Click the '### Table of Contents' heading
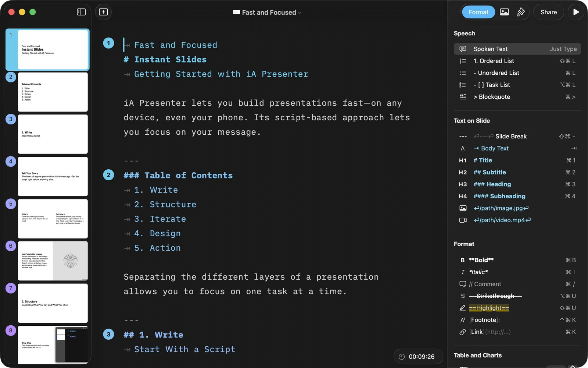Viewport: 588px width, 368px height. pos(178,176)
